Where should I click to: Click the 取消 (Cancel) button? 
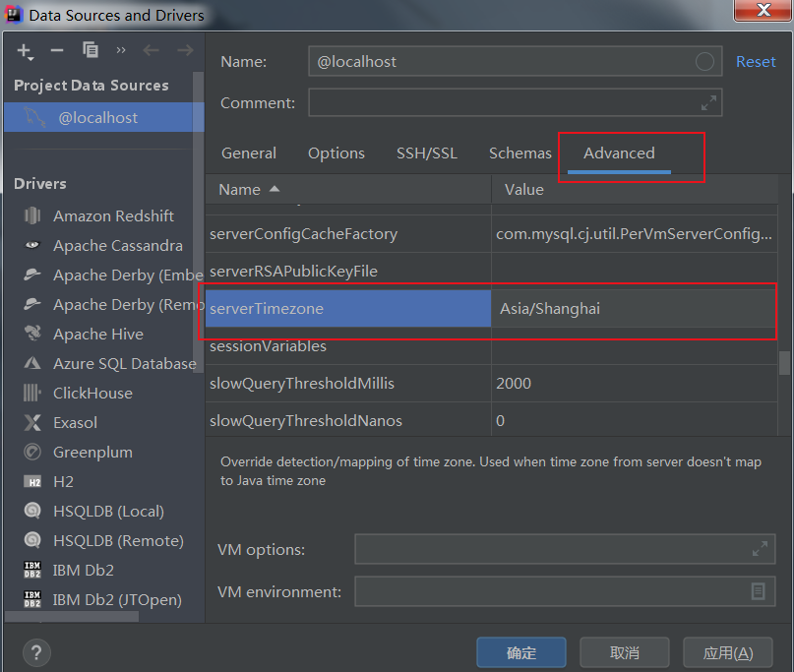point(625,652)
